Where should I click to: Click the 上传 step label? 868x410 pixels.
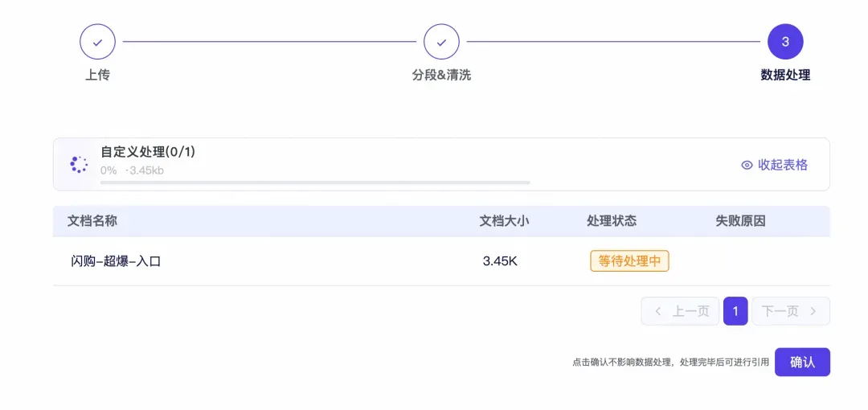pos(97,75)
